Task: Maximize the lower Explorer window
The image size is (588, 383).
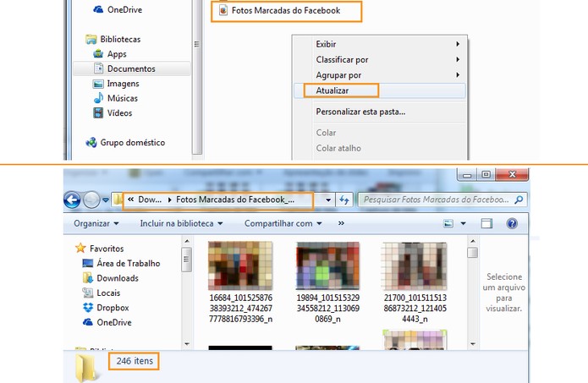Action: [x=486, y=175]
